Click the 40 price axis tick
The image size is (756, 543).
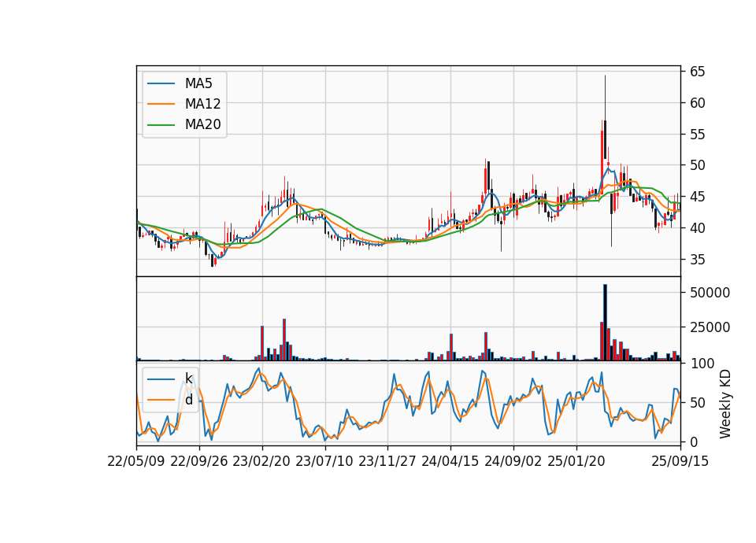(x=697, y=228)
